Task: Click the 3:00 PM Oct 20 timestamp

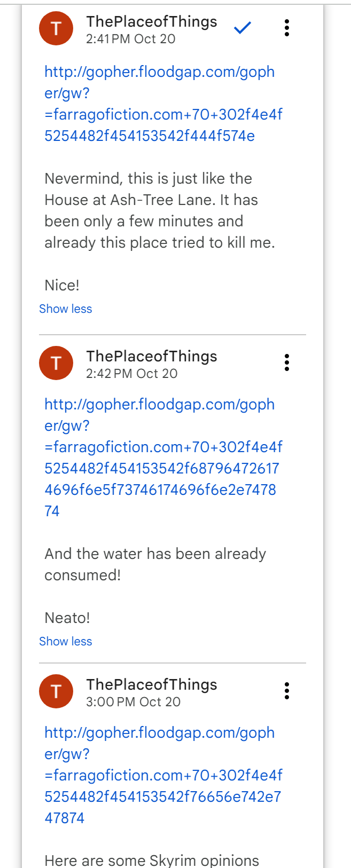Action: [x=134, y=702]
